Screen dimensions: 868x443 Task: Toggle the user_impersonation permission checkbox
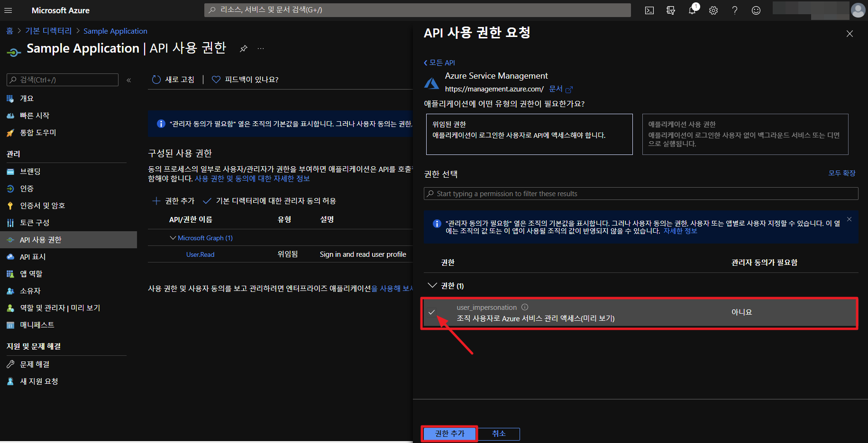(431, 312)
